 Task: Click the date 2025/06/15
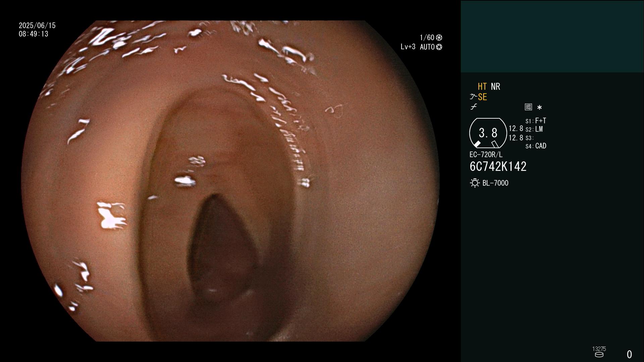pos(37,25)
